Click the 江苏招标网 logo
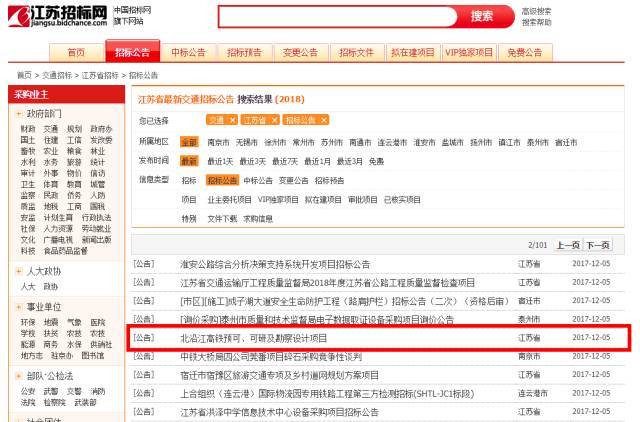Image resolution: width=640 pixels, height=422 pixels. click(58, 16)
